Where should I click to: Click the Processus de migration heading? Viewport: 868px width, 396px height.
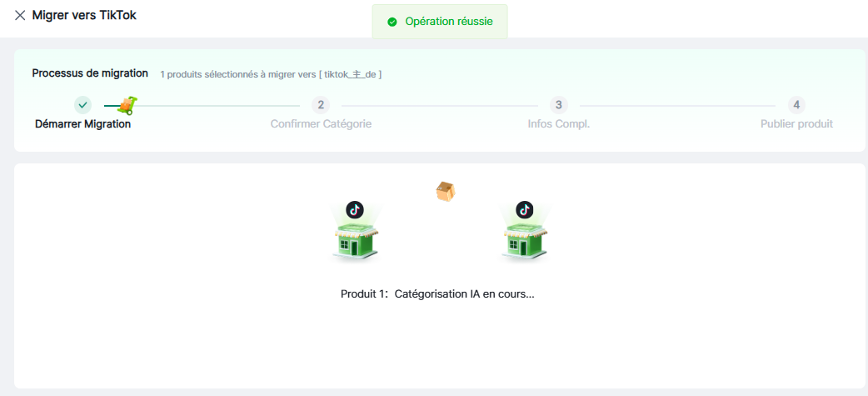tap(90, 73)
